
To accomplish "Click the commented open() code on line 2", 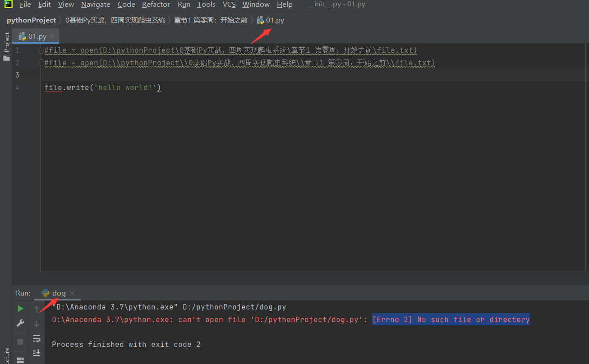I will pos(239,63).
